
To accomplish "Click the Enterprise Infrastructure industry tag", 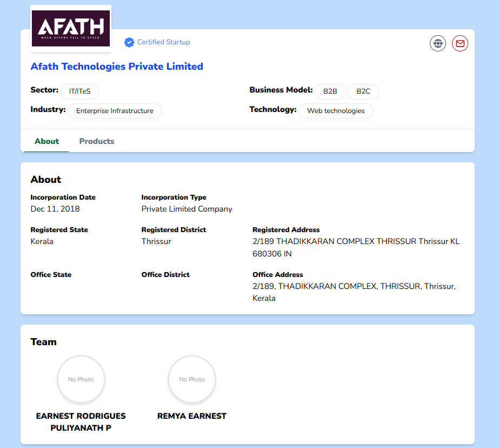I will (x=115, y=111).
